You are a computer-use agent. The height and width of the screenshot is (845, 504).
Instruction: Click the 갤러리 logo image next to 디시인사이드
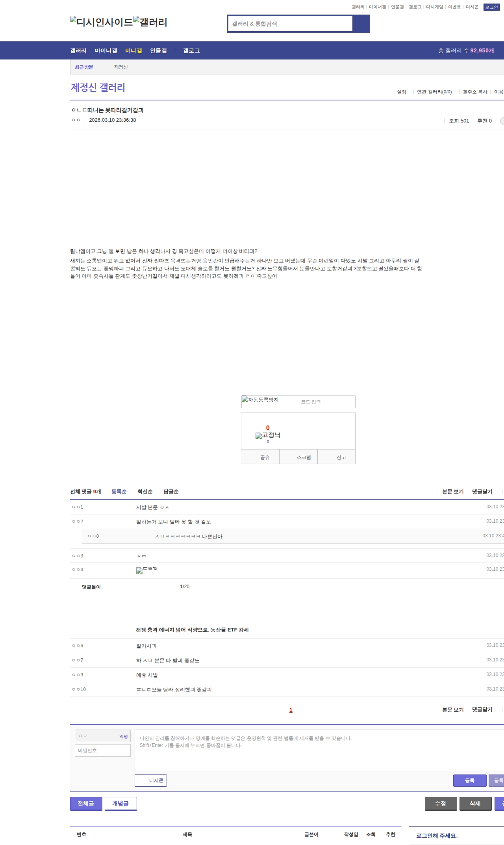point(150,22)
